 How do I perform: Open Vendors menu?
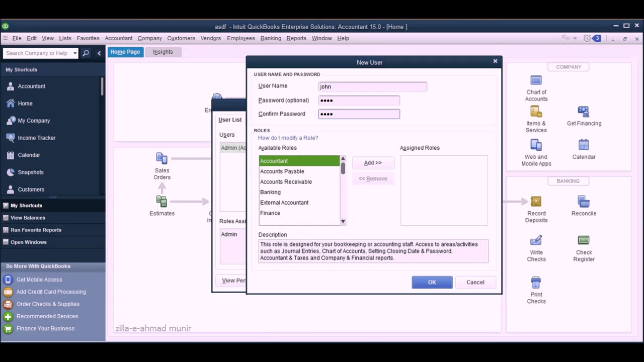(211, 38)
